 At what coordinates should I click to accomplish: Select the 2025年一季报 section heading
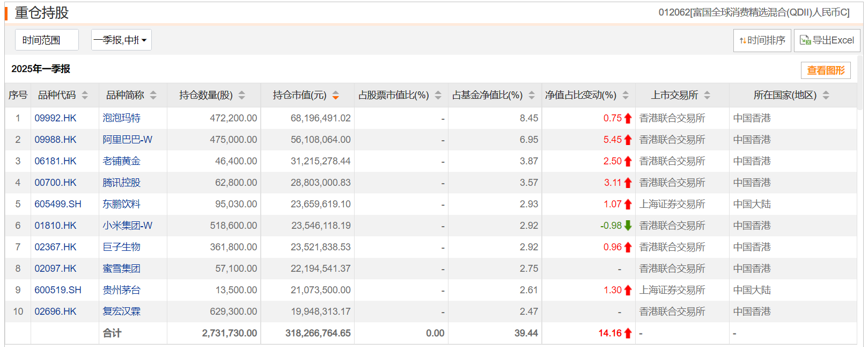[41, 69]
